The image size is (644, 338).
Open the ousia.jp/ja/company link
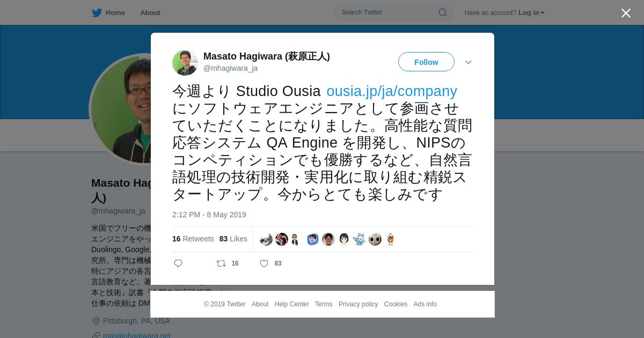click(x=392, y=91)
